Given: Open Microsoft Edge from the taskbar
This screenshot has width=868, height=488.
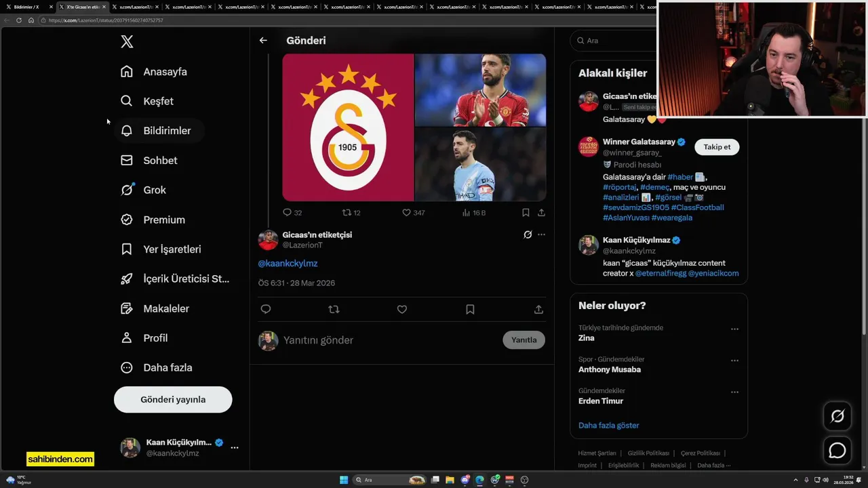Looking at the screenshot, I should click(480, 480).
